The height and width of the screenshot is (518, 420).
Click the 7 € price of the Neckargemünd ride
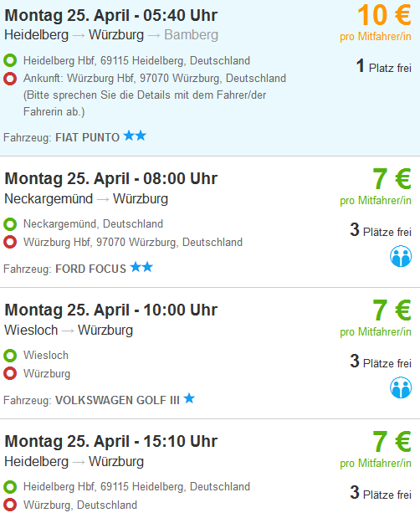(392, 179)
